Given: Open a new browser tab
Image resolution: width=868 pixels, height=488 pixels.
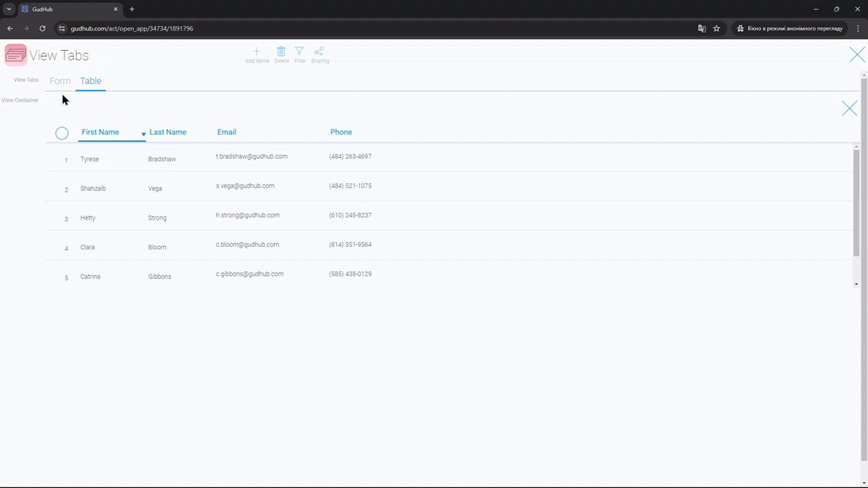Looking at the screenshot, I should tap(132, 9).
